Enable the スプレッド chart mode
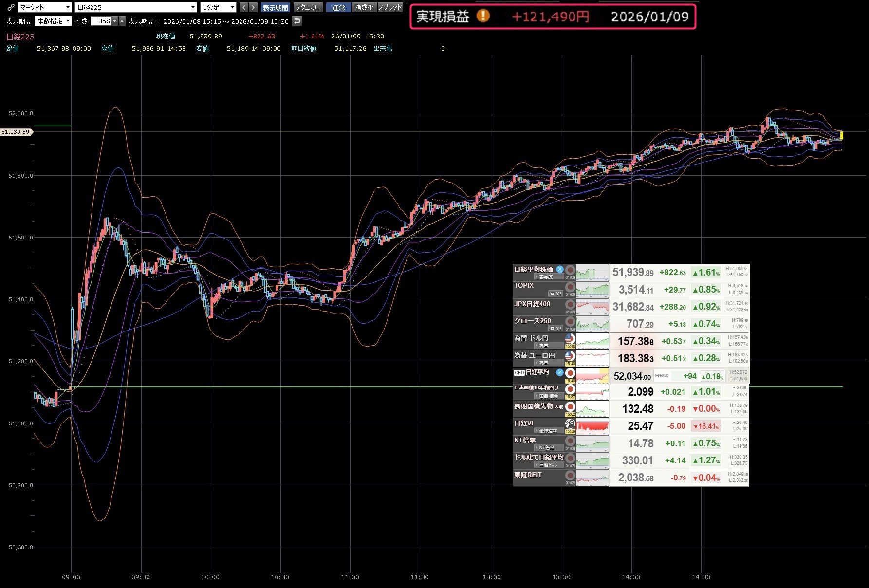The width and height of the screenshot is (869, 588). point(390,7)
